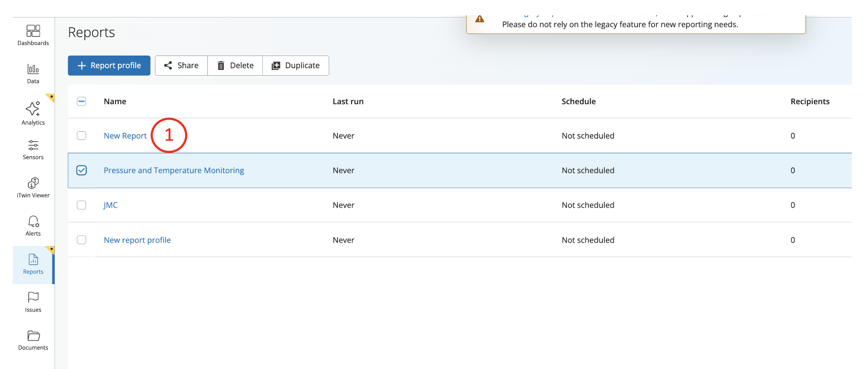
Task: Select the New report profile checkbox
Action: pos(82,240)
